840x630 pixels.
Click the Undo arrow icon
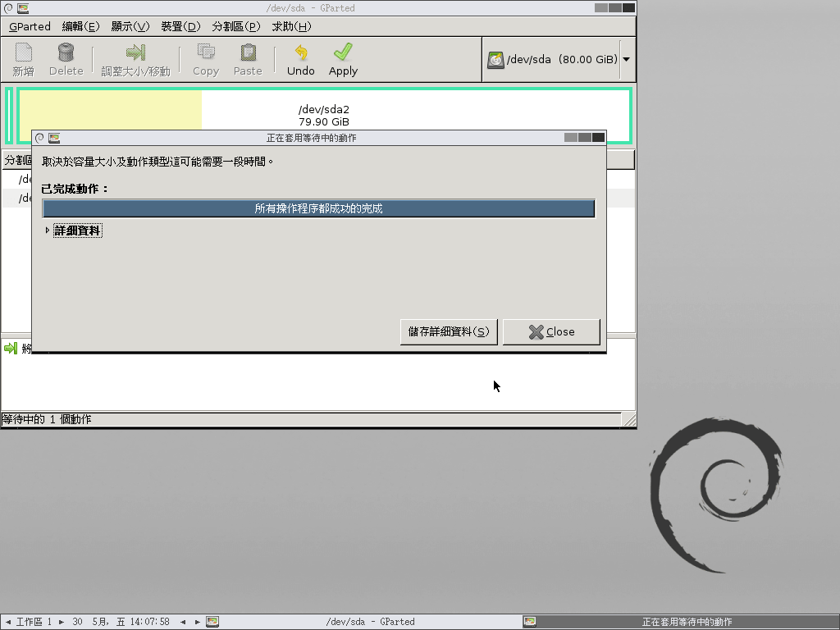pyautogui.click(x=300, y=54)
